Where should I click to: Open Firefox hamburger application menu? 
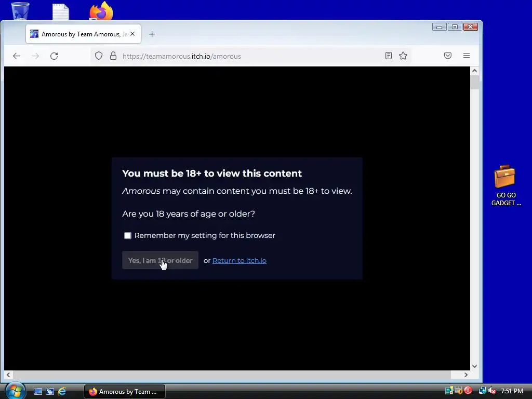click(x=467, y=56)
